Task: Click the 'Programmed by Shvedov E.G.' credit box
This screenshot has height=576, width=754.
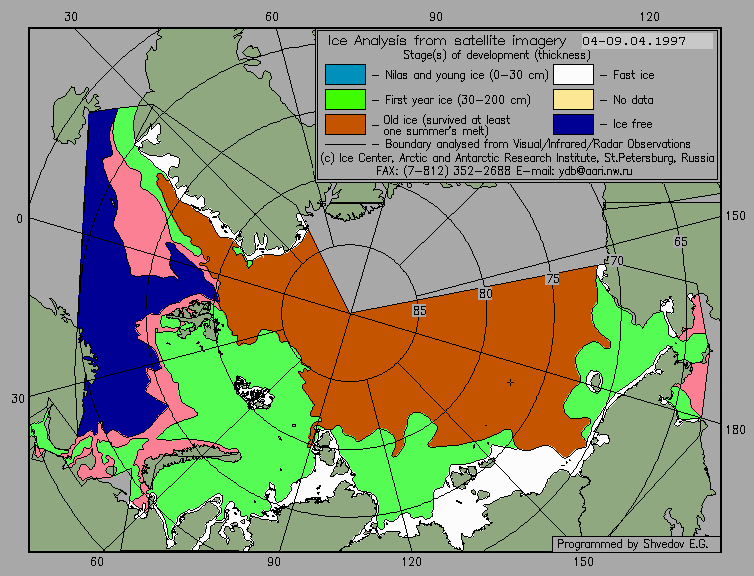Action: 636,544
